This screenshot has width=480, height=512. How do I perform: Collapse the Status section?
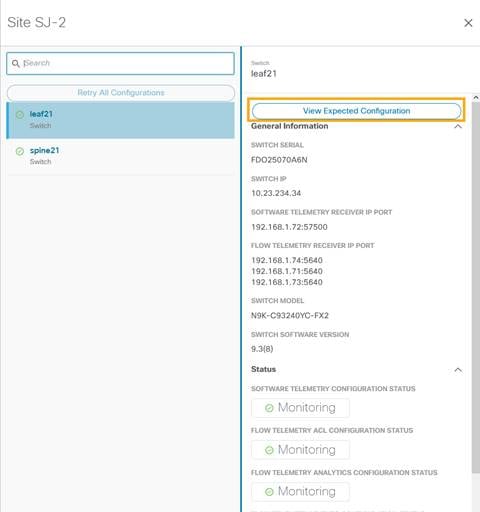(x=458, y=370)
